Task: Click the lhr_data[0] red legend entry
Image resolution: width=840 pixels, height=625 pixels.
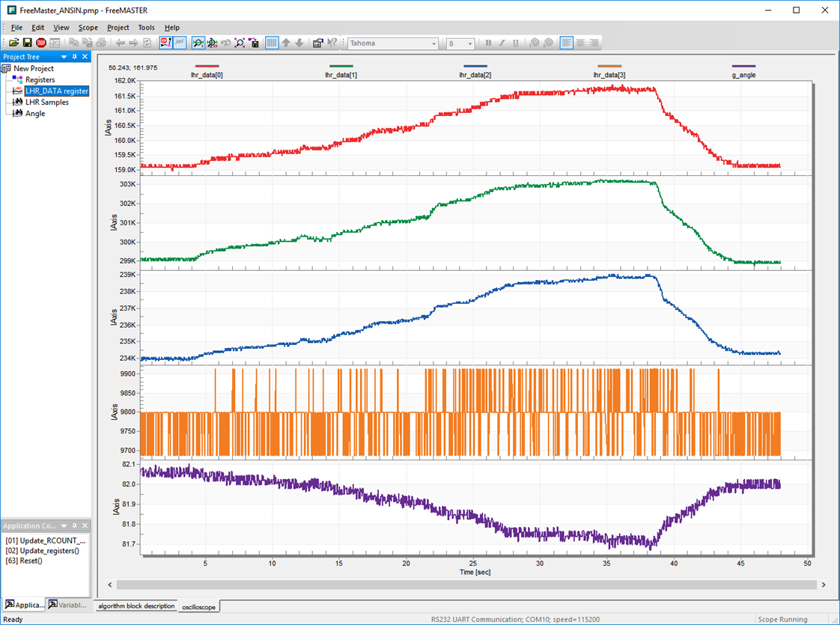Action: (207, 71)
